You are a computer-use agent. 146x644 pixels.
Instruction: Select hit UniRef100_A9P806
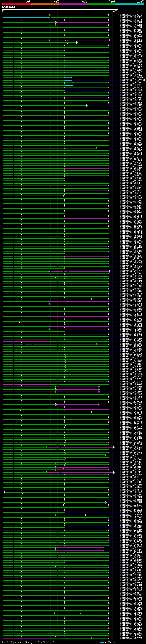click(x=131, y=347)
